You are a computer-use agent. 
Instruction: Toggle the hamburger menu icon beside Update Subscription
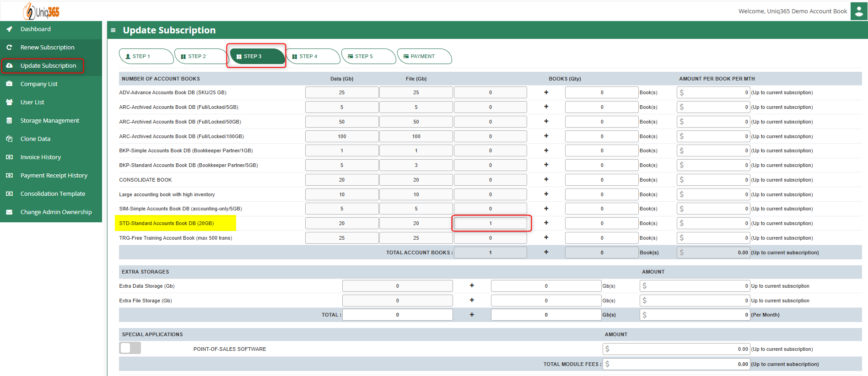click(113, 30)
